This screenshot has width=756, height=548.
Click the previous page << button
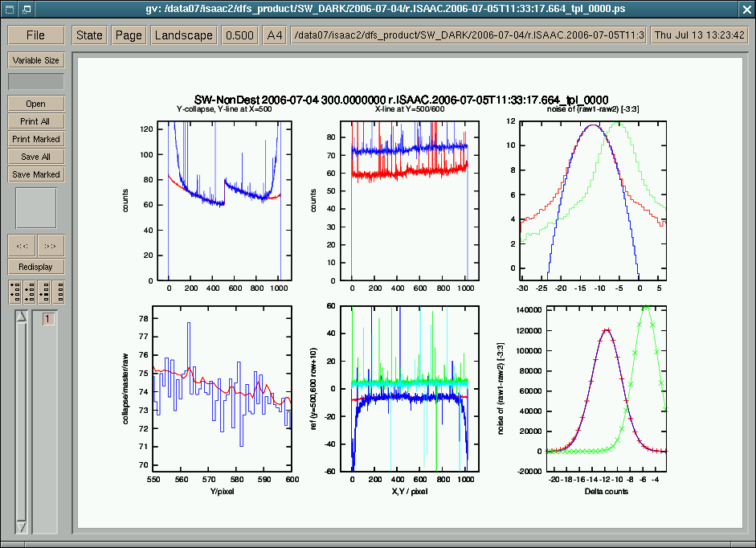pos(22,246)
